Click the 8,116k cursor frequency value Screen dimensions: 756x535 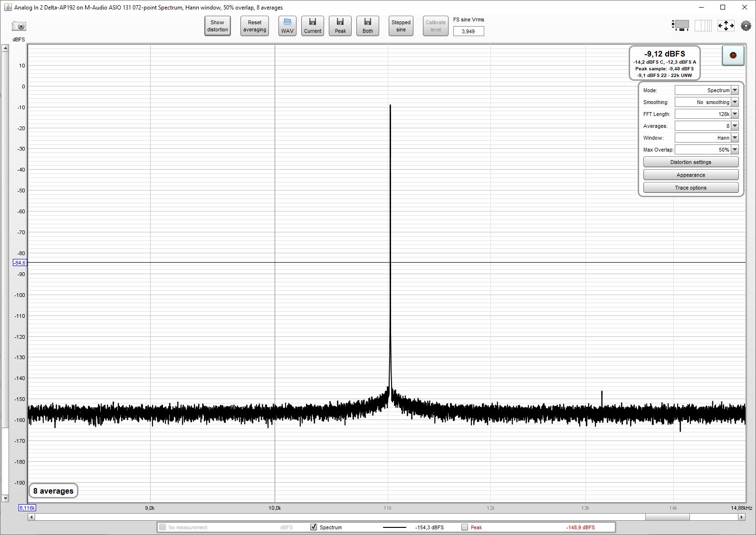click(27, 508)
